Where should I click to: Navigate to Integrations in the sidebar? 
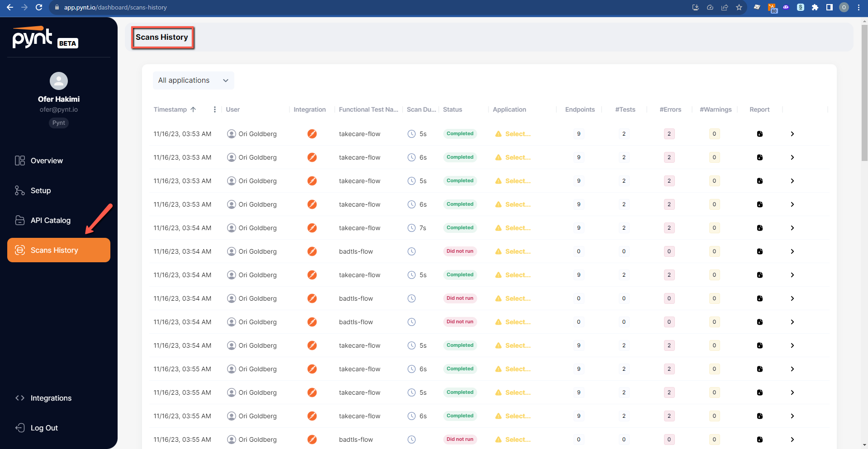(51, 398)
